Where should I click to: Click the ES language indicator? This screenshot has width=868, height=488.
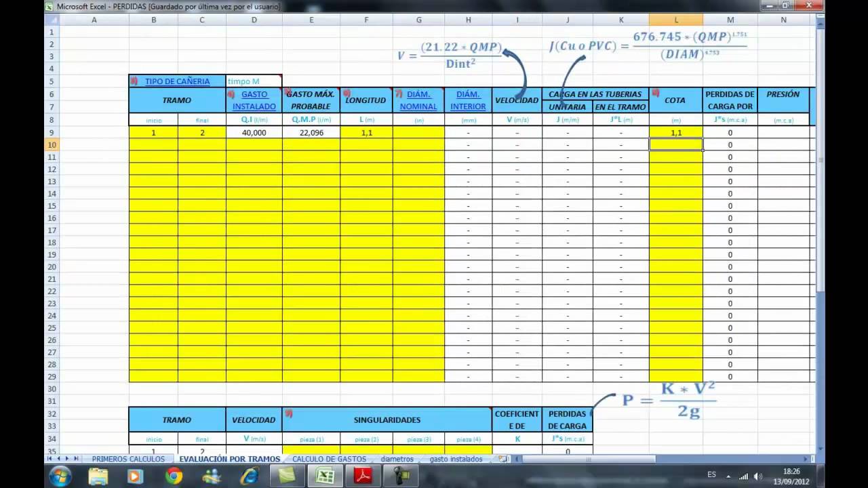click(711, 475)
